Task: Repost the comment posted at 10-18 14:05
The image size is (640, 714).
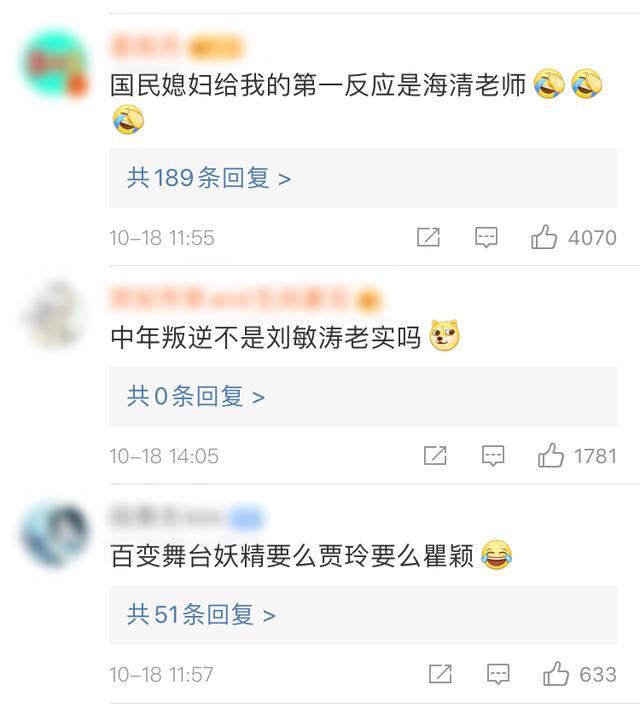Action: [x=435, y=455]
